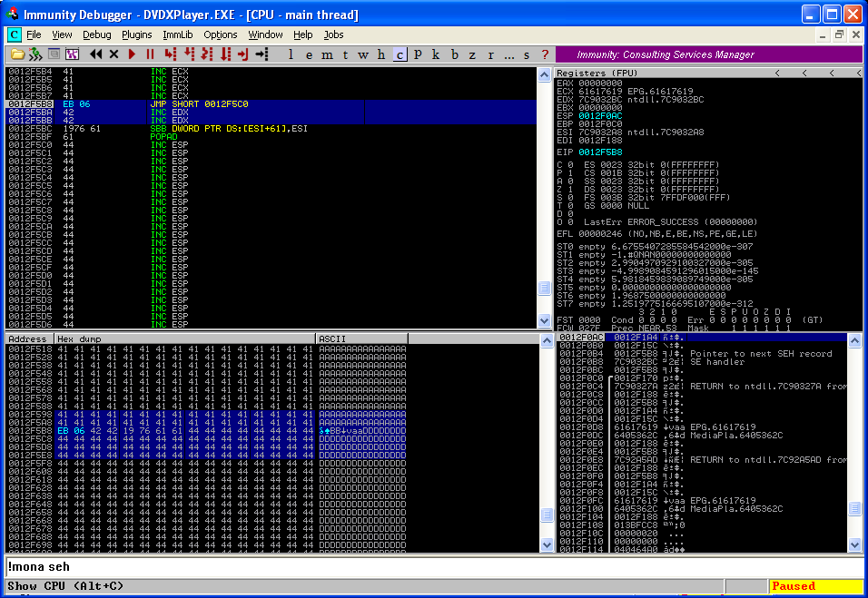Viewport: 868px width, 598px height.
Task: Open the File menu
Action: (34, 34)
